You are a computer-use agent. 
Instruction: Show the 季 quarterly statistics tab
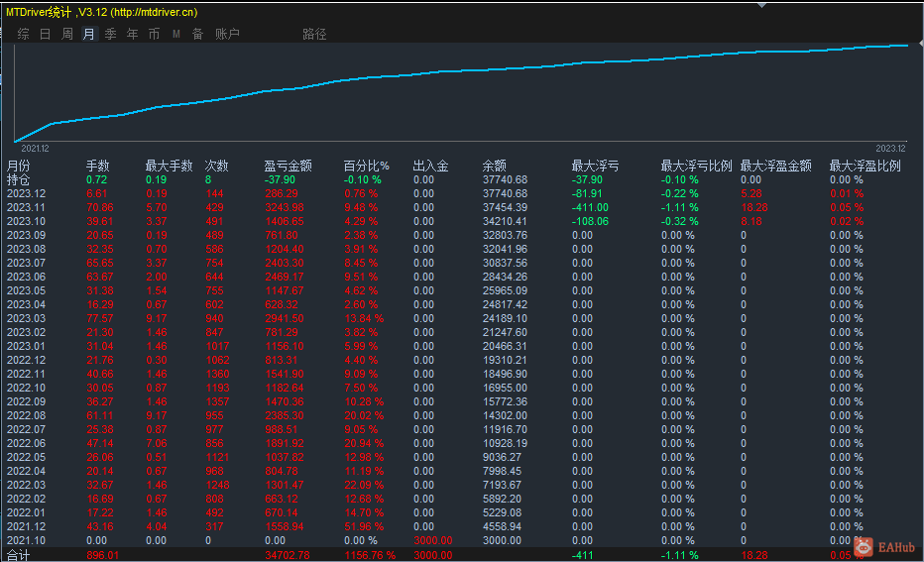click(x=110, y=34)
